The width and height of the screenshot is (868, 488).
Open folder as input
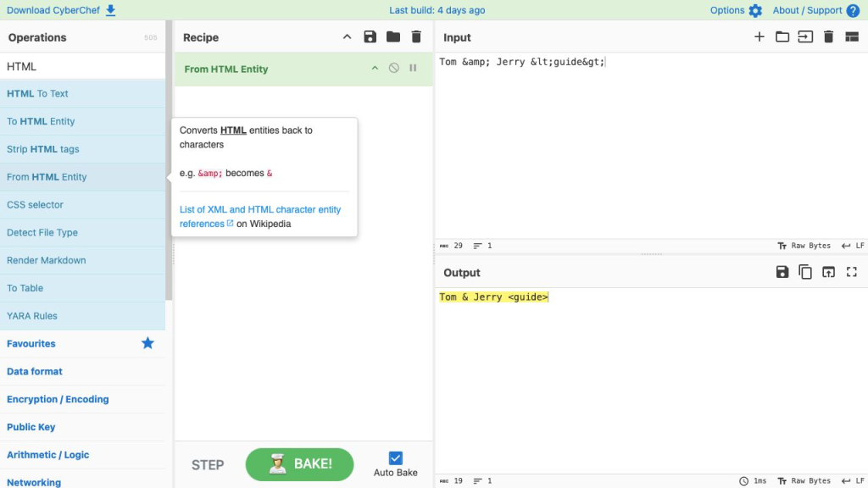[x=782, y=37]
